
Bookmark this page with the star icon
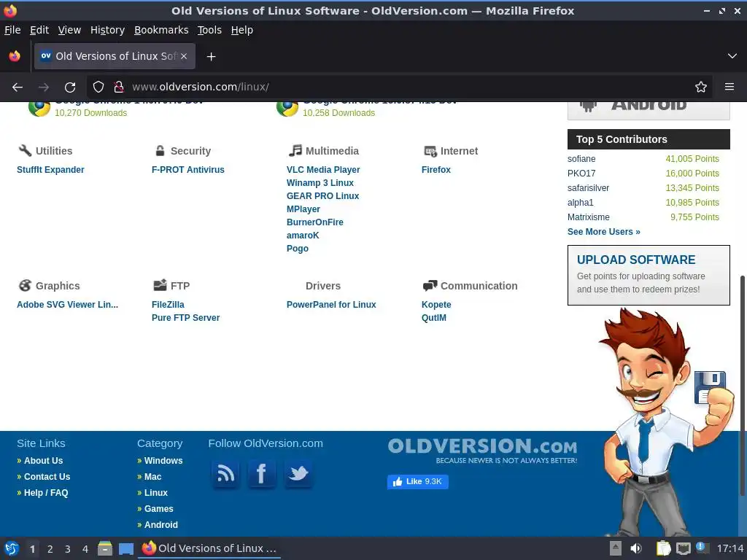(x=701, y=87)
